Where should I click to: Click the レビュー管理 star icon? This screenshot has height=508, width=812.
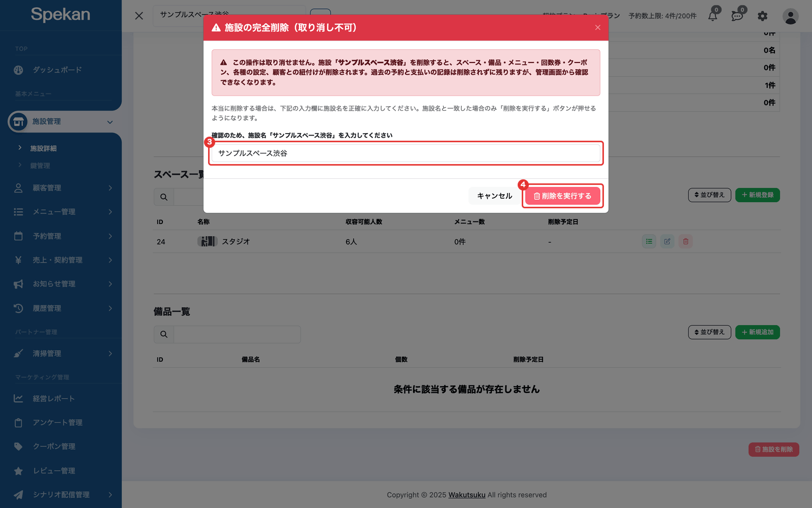click(x=18, y=471)
